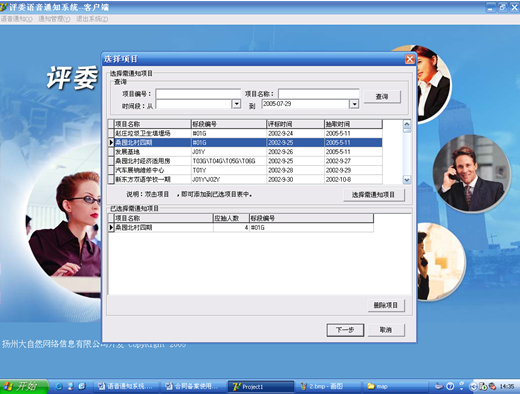Click the 2002-9-26 date cell
The width and height of the screenshot is (520, 394).
[295, 152]
